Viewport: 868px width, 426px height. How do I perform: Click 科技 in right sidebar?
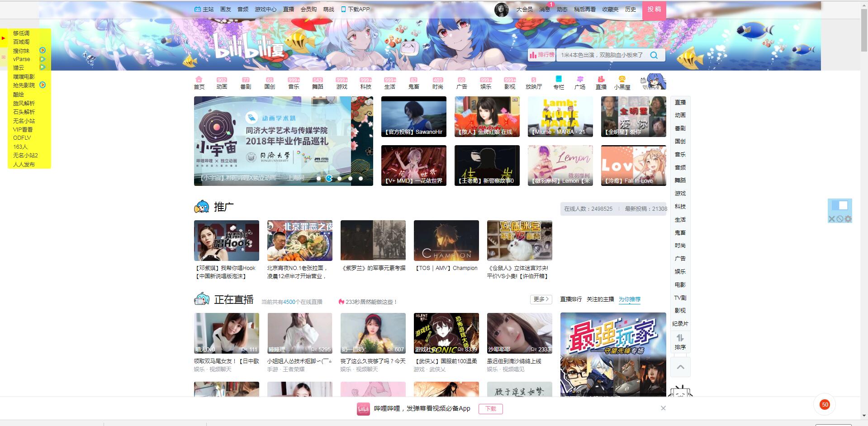tap(680, 207)
